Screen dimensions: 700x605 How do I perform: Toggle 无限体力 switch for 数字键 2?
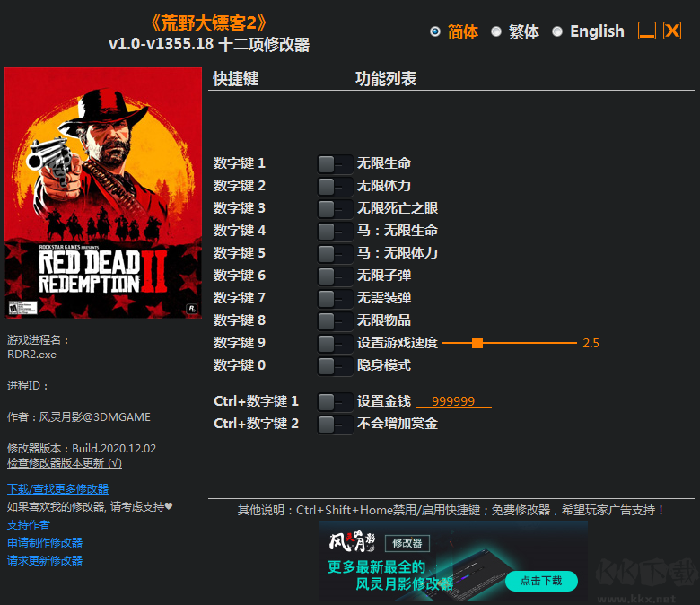[x=335, y=186]
